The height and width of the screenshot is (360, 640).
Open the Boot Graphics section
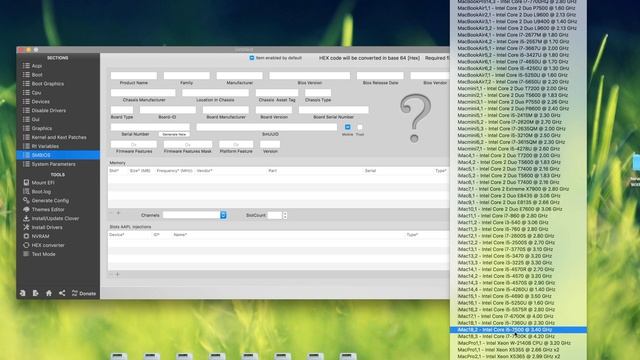point(47,84)
